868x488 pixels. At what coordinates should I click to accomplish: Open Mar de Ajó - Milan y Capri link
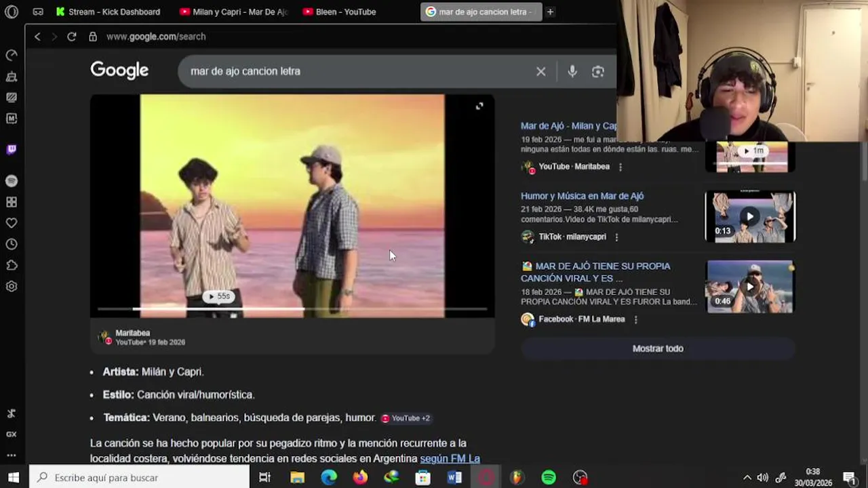tap(568, 126)
